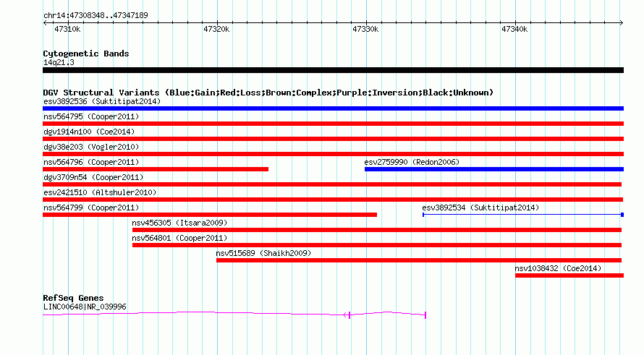644x355 pixels.
Task: Select the nsv564801 red loss bar
Action: tap(377, 245)
